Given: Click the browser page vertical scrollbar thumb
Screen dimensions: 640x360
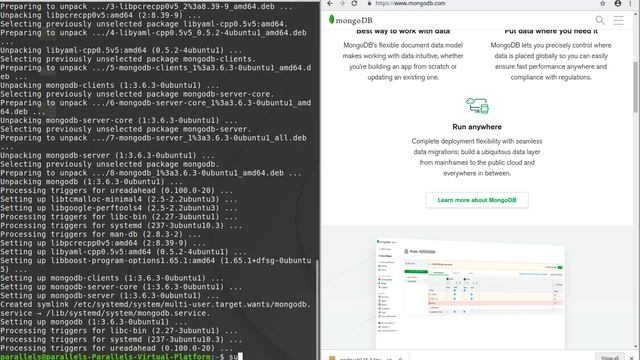Looking at the screenshot, I should 636,87.
